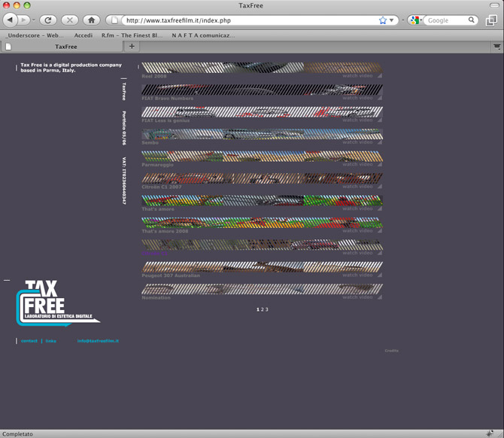Open the Nomination thumbnail strip
The height and width of the screenshot is (438, 504).
pyautogui.click(x=262, y=290)
